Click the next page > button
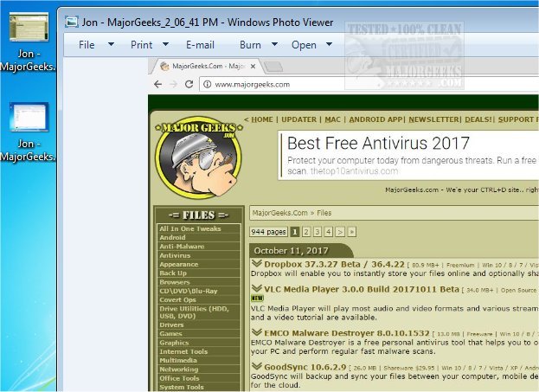Screen dimensions: 539x392 (340, 232)
